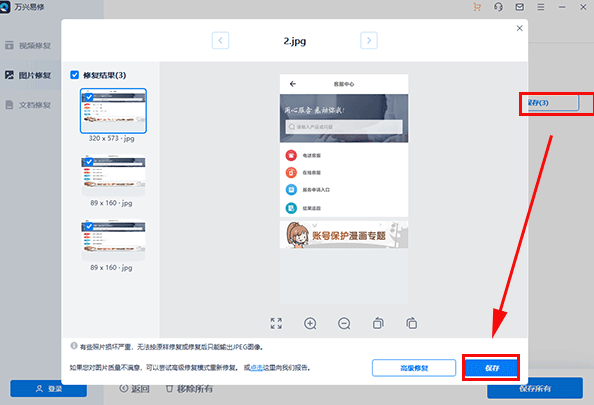Click the fit-to-screen icon below preview

tap(276, 323)
